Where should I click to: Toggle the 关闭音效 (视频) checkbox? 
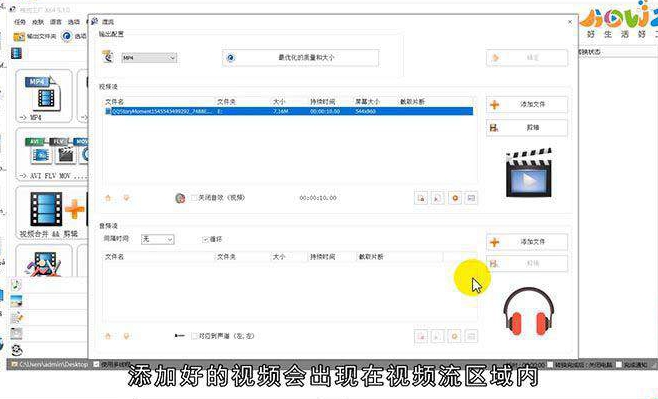(x=194, y=198)
